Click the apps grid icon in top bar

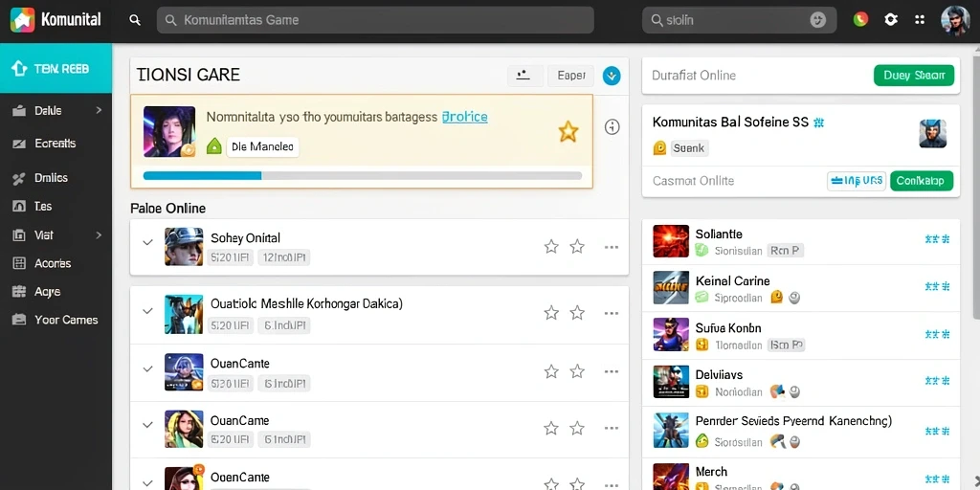pos(920,20)
